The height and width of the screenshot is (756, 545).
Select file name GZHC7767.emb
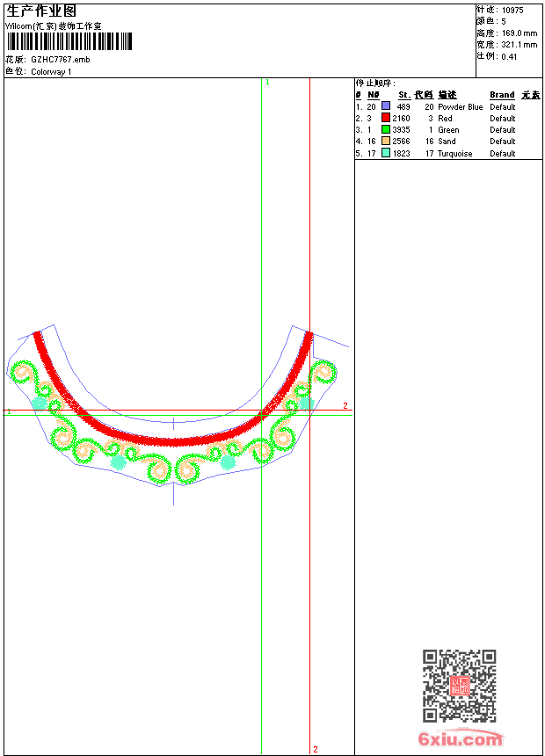click(61, 60)
